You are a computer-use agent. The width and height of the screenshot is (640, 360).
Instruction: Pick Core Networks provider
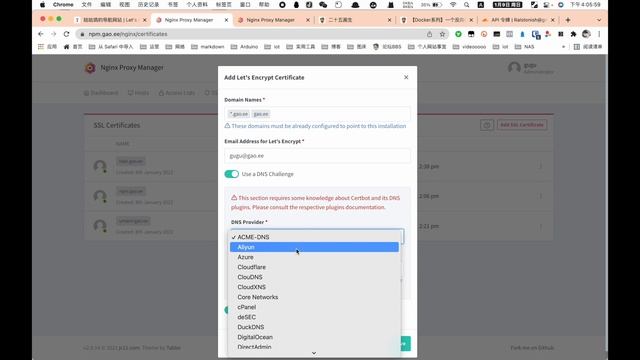(314, 297)
